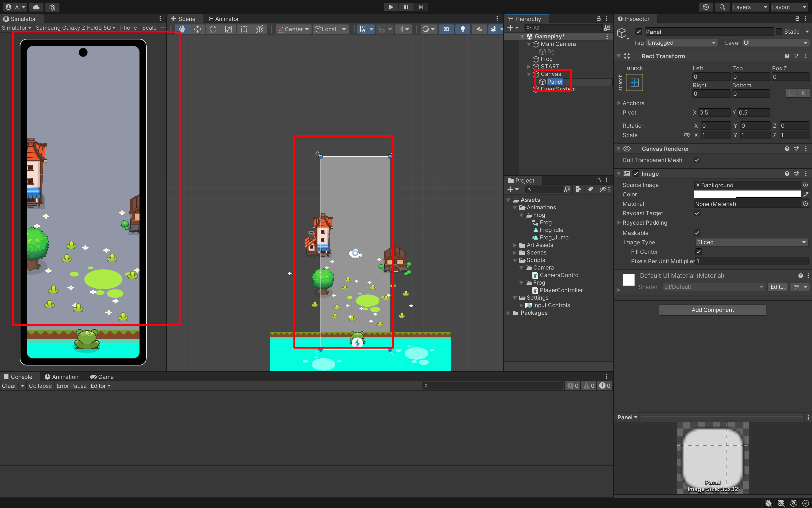The height and width of the screenshot is (508, 812).
Task: Select Main Camera in Hierarchy
Action: coord(558,44)
